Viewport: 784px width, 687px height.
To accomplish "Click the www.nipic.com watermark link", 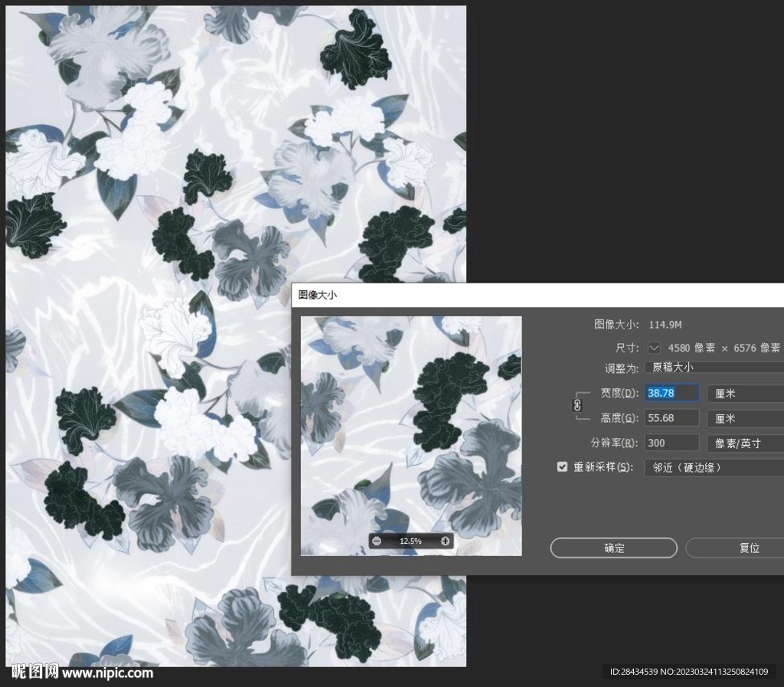I will pyautogui.click(x=107, y=673).
